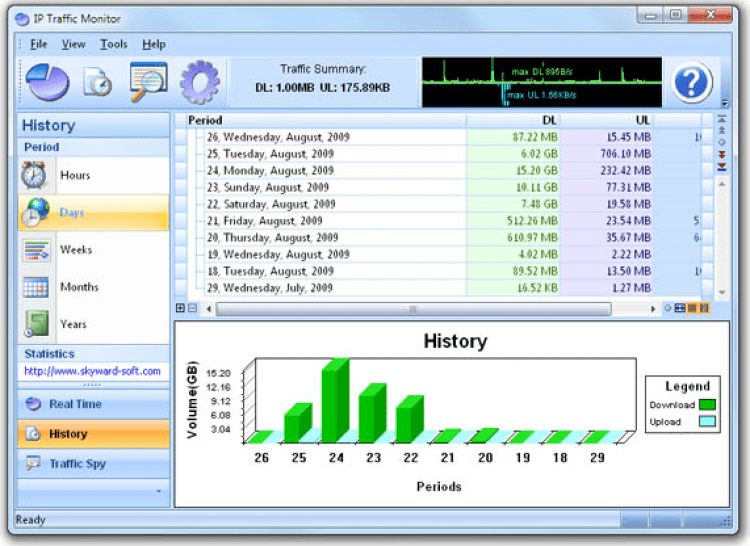Screen dimensions: 750x546
Task: Click the bottom-right window resize grip
Action: tap(726, 521)
